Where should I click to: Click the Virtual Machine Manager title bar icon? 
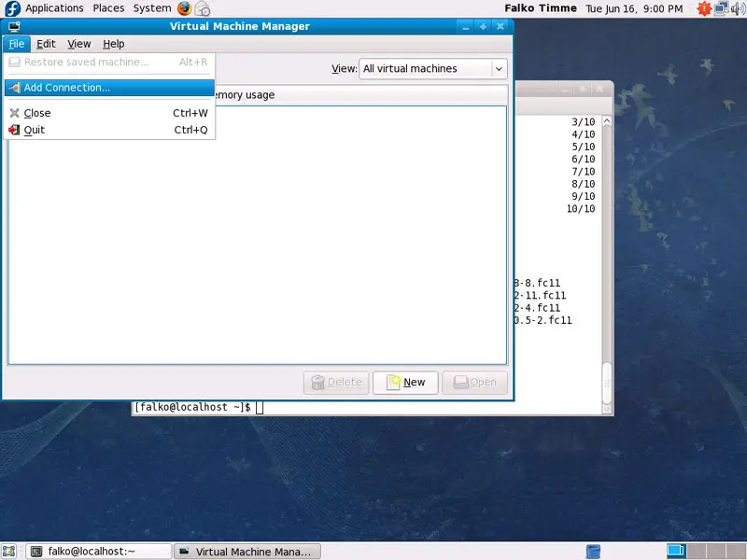[x=14, y=26]
